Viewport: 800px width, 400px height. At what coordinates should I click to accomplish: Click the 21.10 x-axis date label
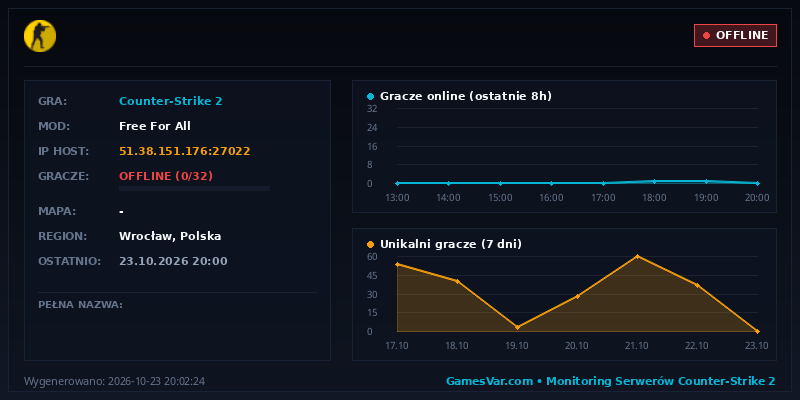(636, 345)
